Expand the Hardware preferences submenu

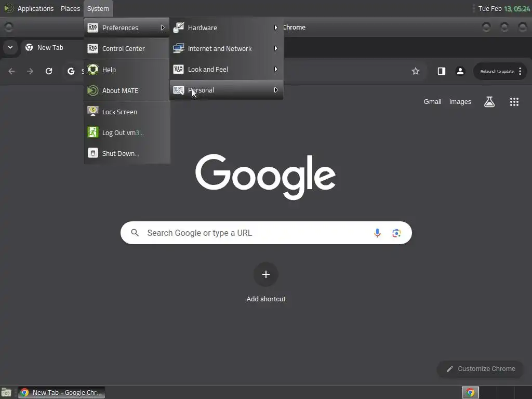point(227,28)
